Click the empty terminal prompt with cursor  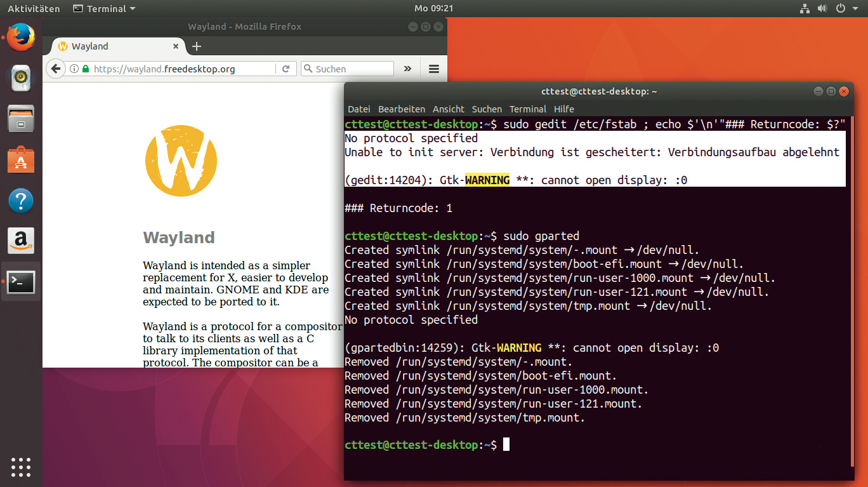427,445
